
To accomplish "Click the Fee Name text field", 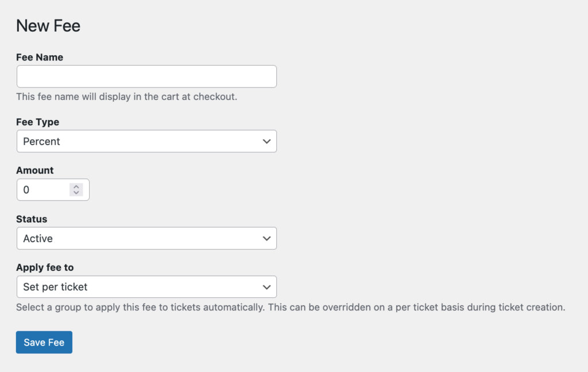I will [x=146, y=76].
